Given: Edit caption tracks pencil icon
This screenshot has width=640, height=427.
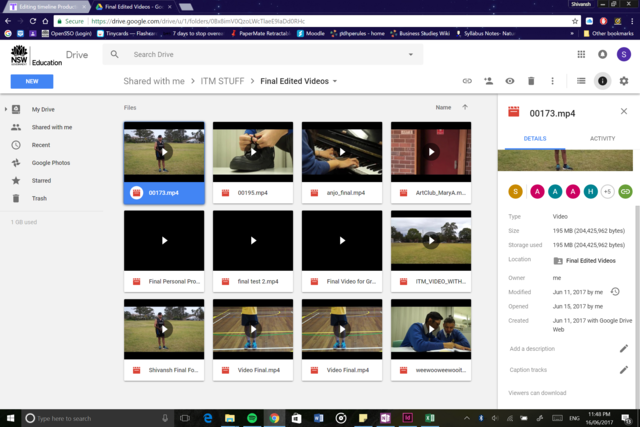Looking at the screenshot, I should click(624, 370).
